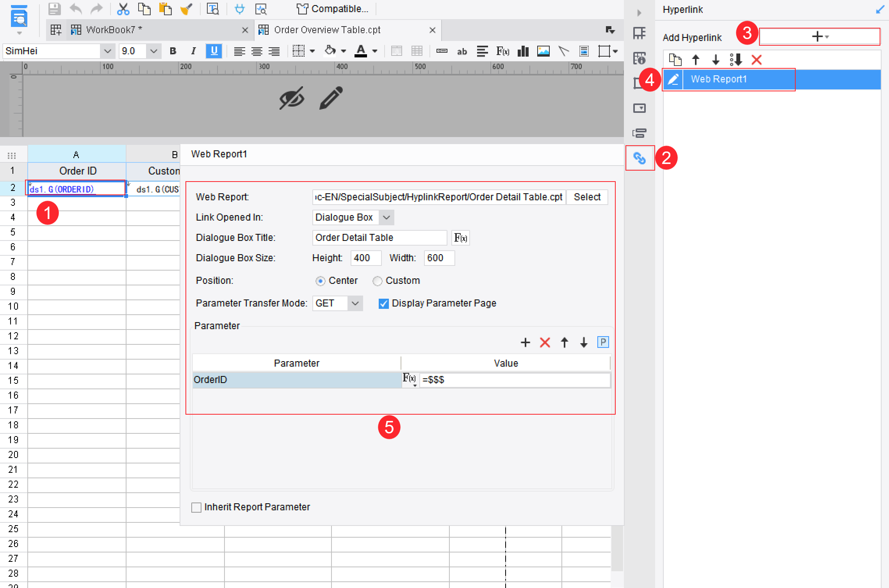889x588 pixels.
Task: Select the OrderID parameter row
Action: pyautogui.click(x=297, y=380)
